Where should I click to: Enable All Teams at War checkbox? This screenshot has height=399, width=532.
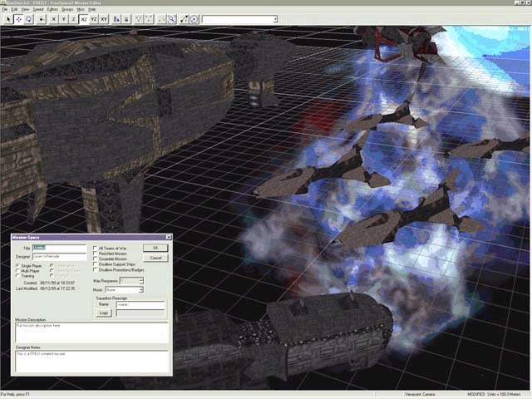pyautogui.click(x=95, y=248)
